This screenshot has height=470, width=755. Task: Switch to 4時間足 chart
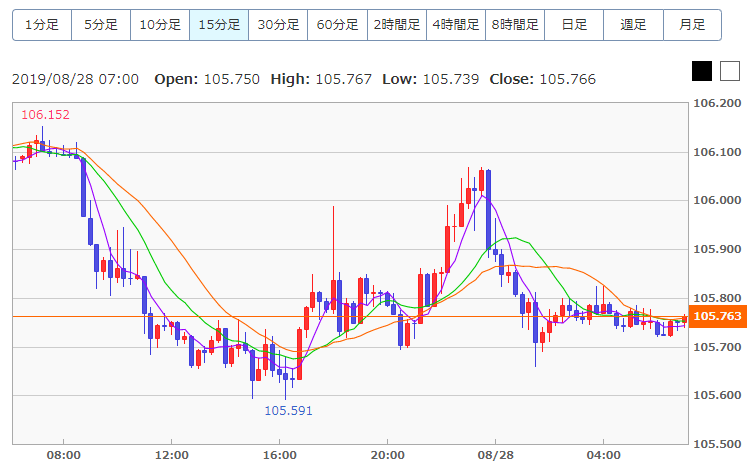pos(456,25)
